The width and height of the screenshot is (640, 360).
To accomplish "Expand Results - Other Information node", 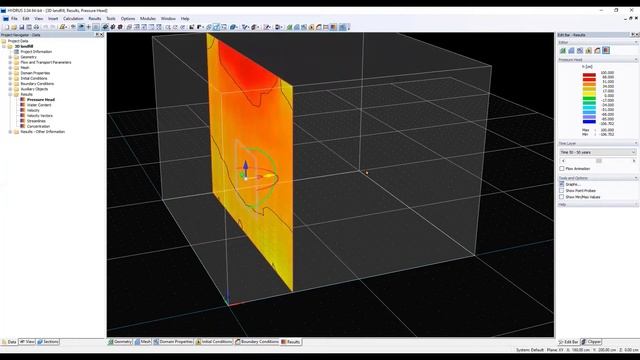I will coord(10,132).
